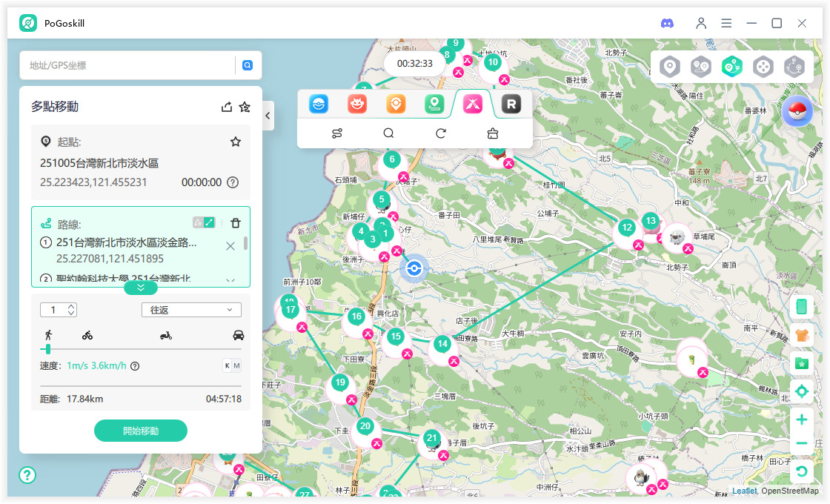Click the Pokeball floating button
The image size is (830, 504).
click(797, 112)
